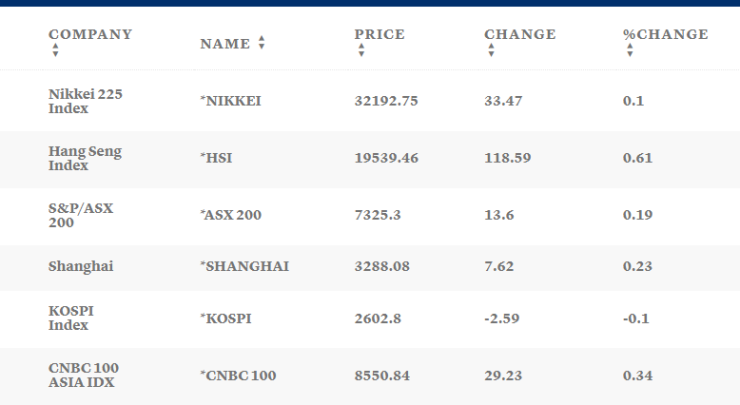The image size is (740, 405).
Task: Open the Hang Seng Index company link
Action: pos(85,158)
